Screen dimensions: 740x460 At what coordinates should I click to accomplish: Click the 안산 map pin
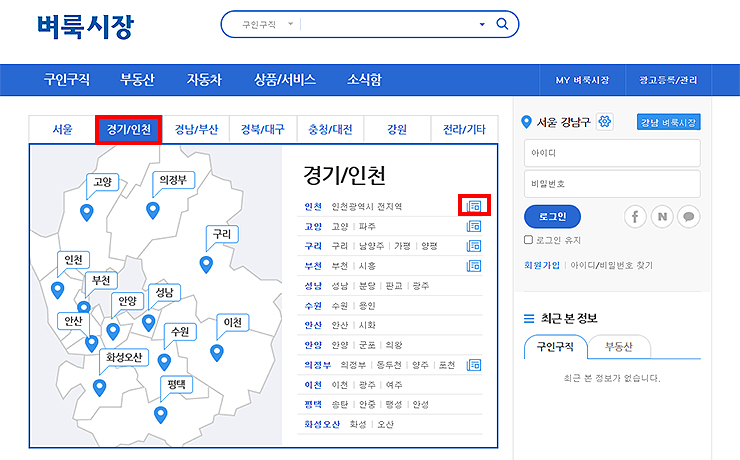point(92,343)
